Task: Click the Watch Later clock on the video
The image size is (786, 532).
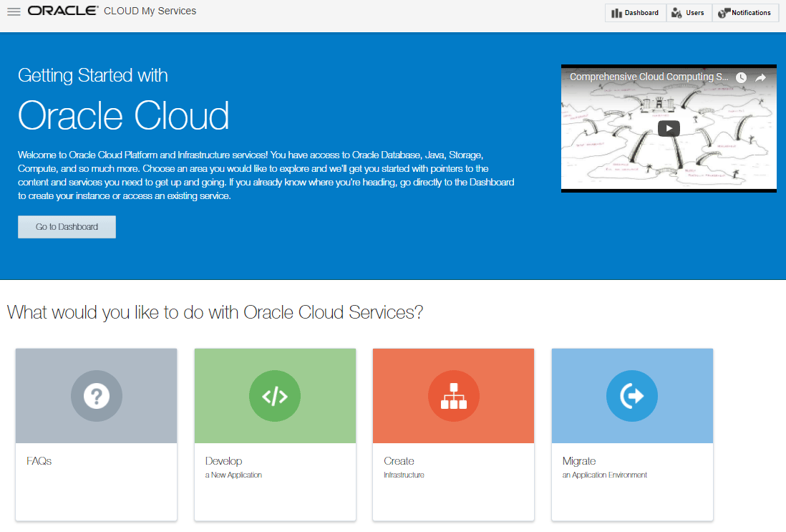Action: point(741,77)
